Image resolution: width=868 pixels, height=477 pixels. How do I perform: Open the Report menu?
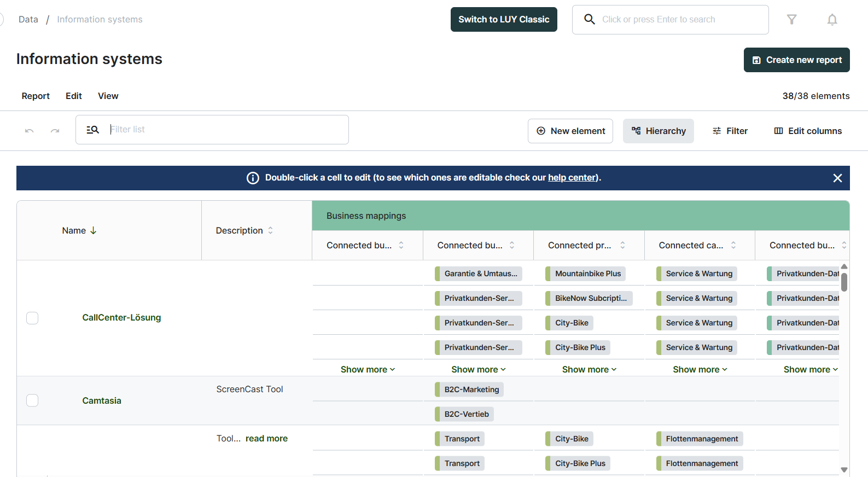[36, 96]
